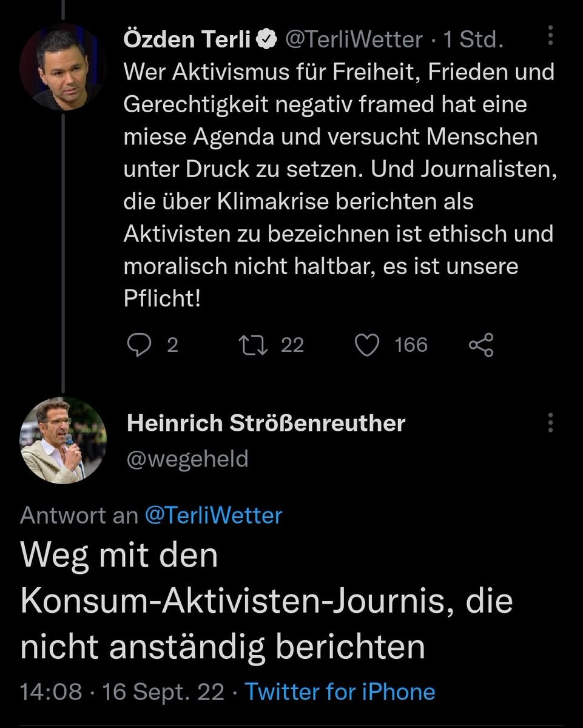Open Özden Terli's profile picture

point(64,67)
